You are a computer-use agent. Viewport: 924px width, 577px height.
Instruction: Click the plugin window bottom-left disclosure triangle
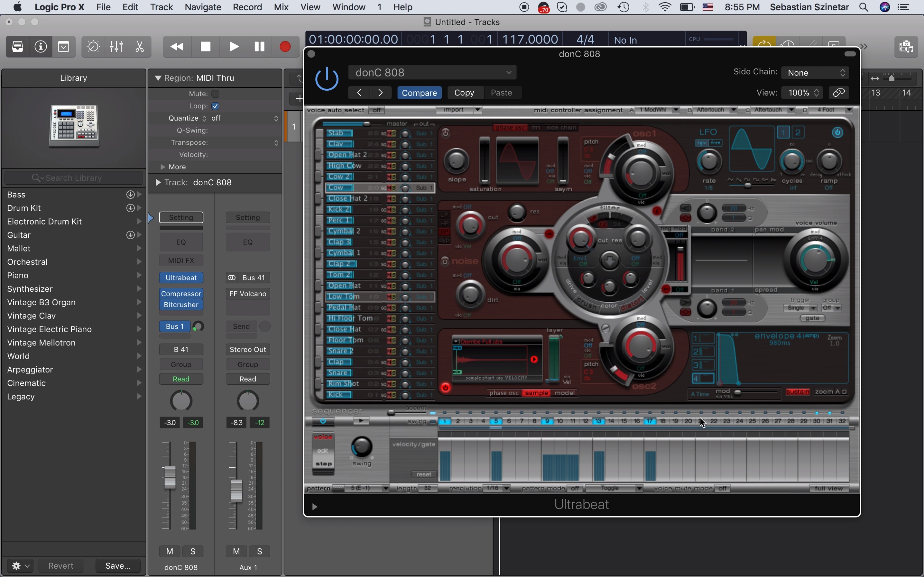(x=315, y=507)
